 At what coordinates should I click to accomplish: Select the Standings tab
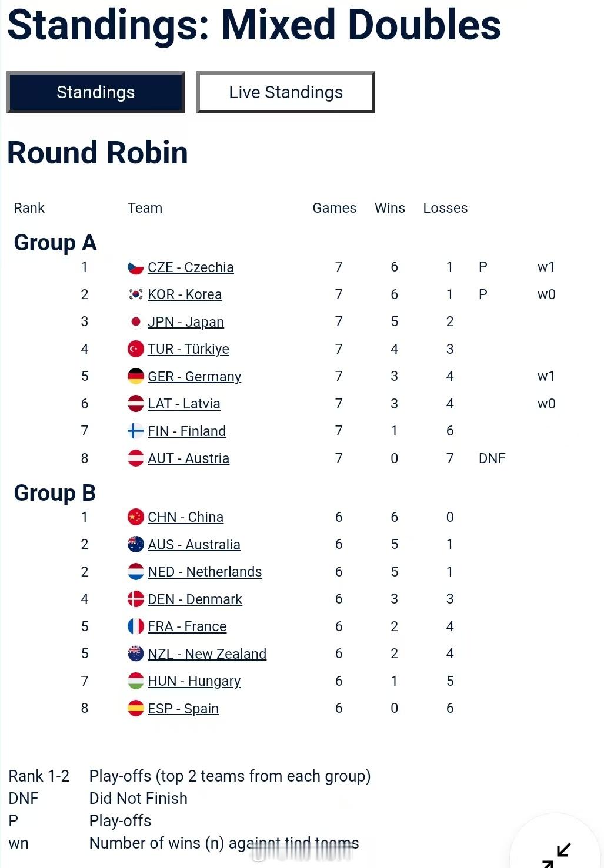pyautogui.click(x=96, y=92)
